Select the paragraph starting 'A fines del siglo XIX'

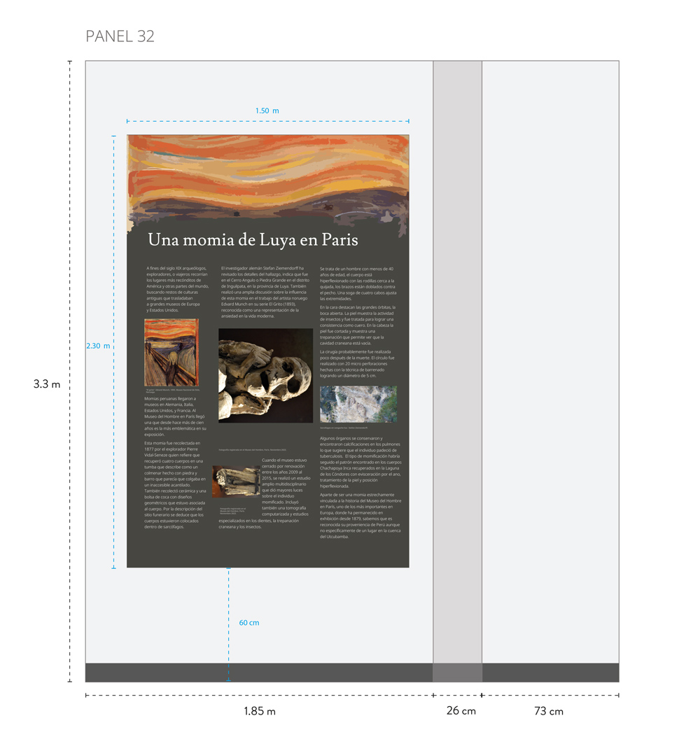[177, 289]
